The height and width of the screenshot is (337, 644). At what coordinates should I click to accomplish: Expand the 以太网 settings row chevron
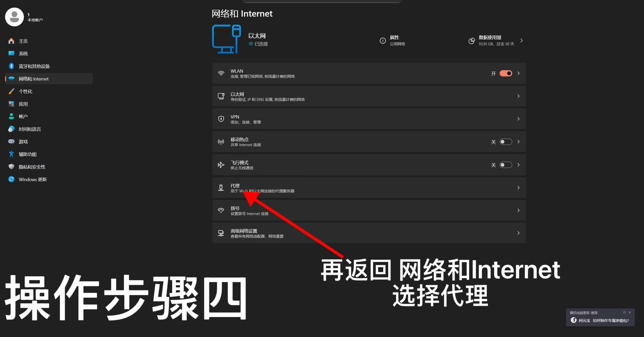tap(518, 96)
